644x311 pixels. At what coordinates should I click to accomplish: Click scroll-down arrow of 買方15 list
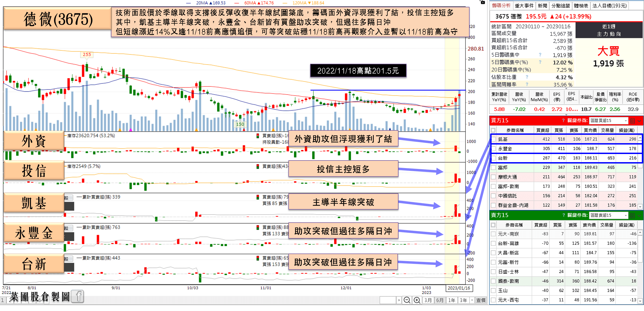pos(640,207)
